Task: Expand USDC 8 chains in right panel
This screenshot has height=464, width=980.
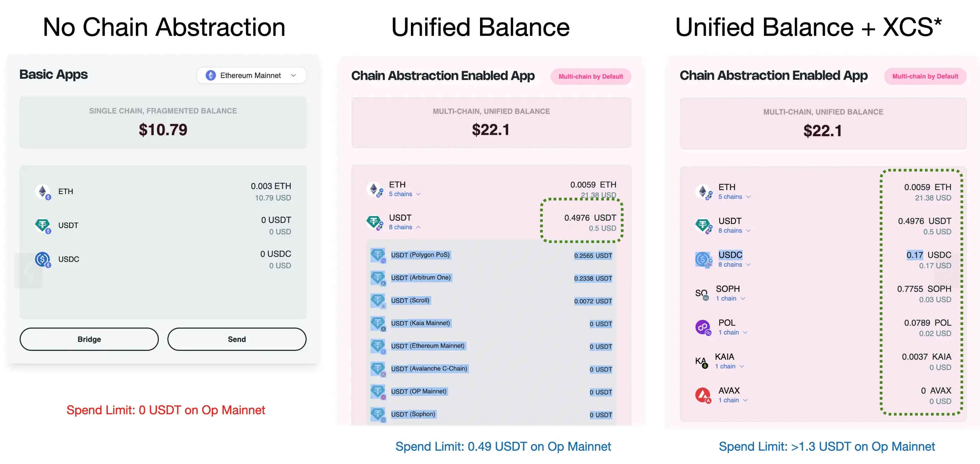Action: point(734,265)
